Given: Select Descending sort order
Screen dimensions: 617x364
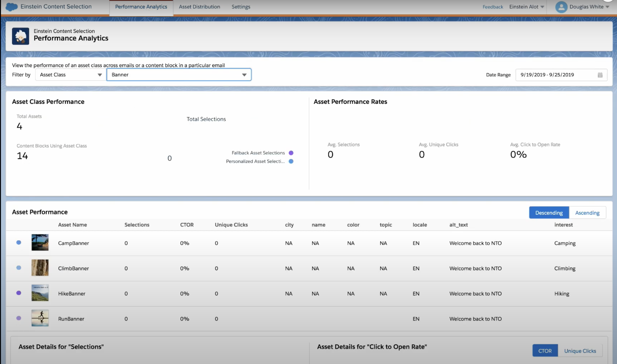Looking at the screenshot, I should [x=549, y=213].
